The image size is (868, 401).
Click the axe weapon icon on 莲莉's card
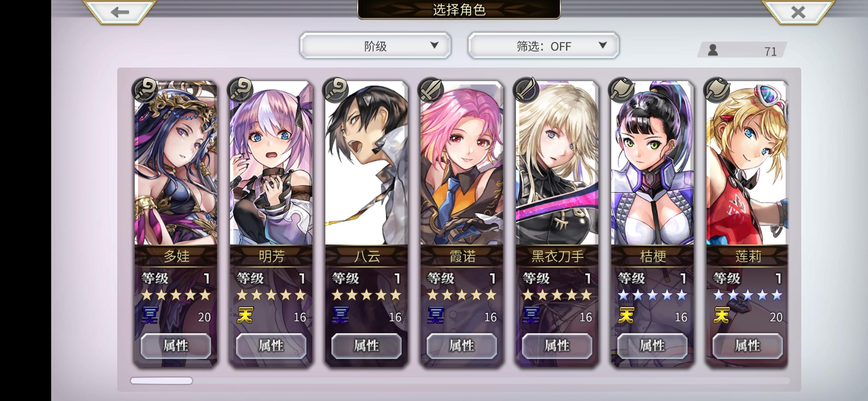pyautogui.click(x=717, y=90)
